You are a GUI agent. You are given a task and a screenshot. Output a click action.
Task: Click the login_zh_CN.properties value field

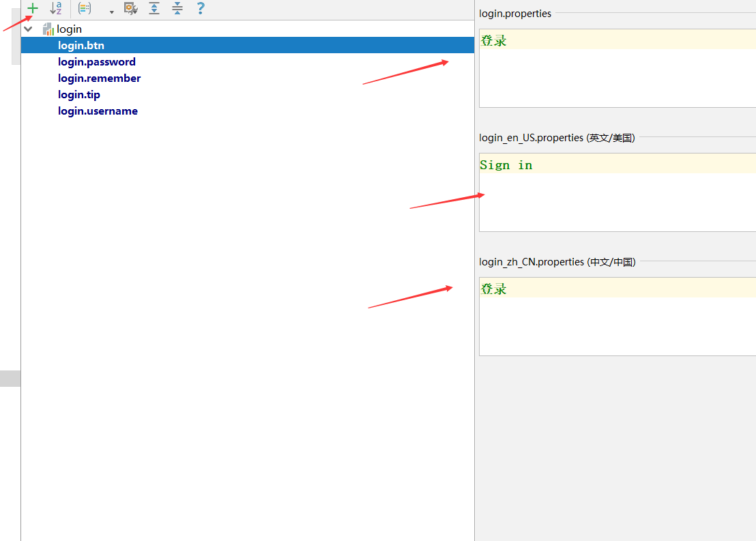(x=617, y=317)
